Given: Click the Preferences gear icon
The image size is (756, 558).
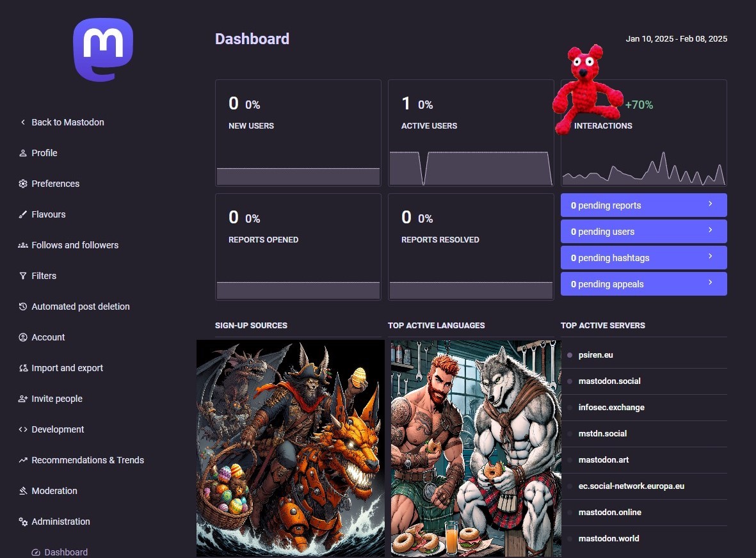Looking at the screenshot, I should pyautogui.click(x=22, y=184).
